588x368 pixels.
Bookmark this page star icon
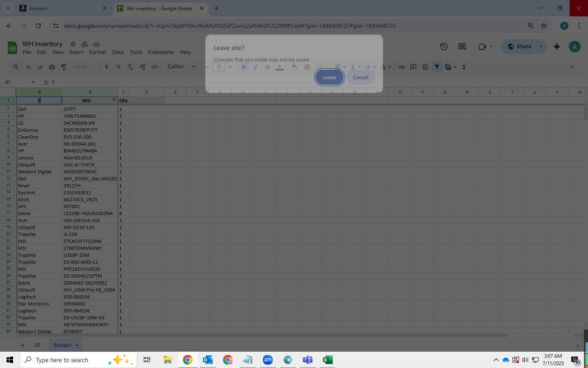(544, 26)
